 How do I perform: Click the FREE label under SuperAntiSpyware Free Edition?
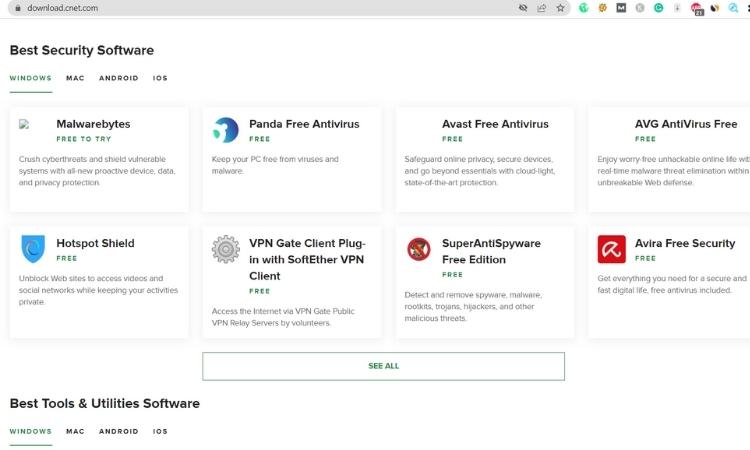pos(452,275)
